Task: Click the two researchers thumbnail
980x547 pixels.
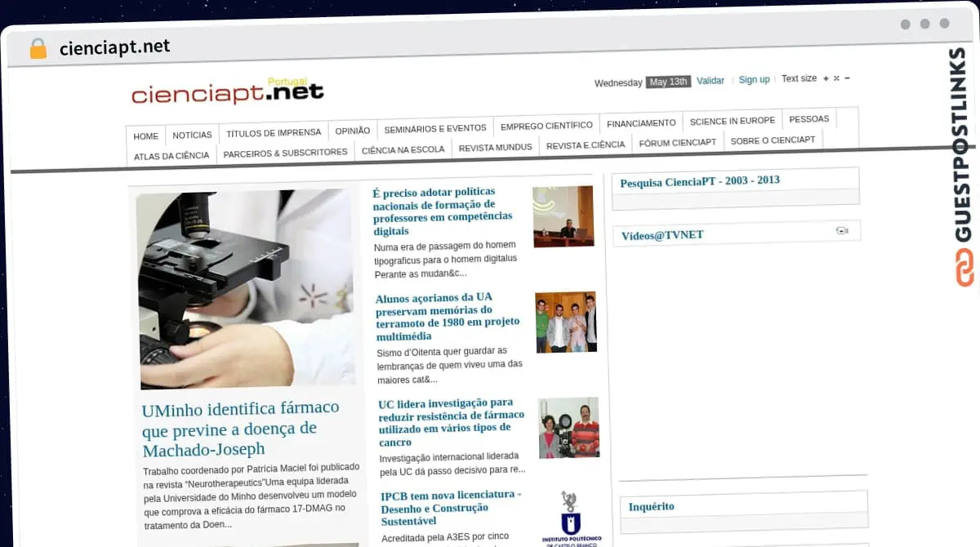Action: pyautogui.click(x=569, y=427)
